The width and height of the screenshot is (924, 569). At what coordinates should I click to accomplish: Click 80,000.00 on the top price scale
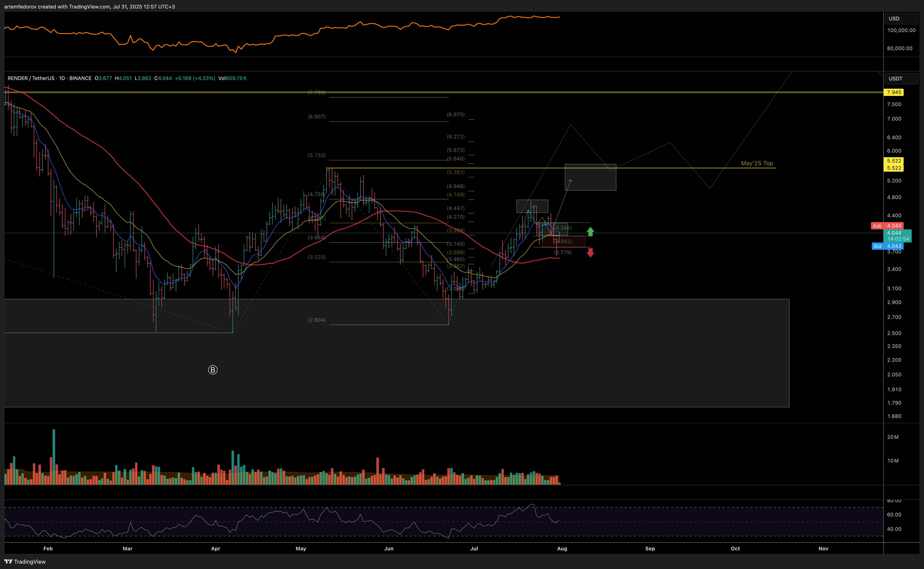point(900,48)
